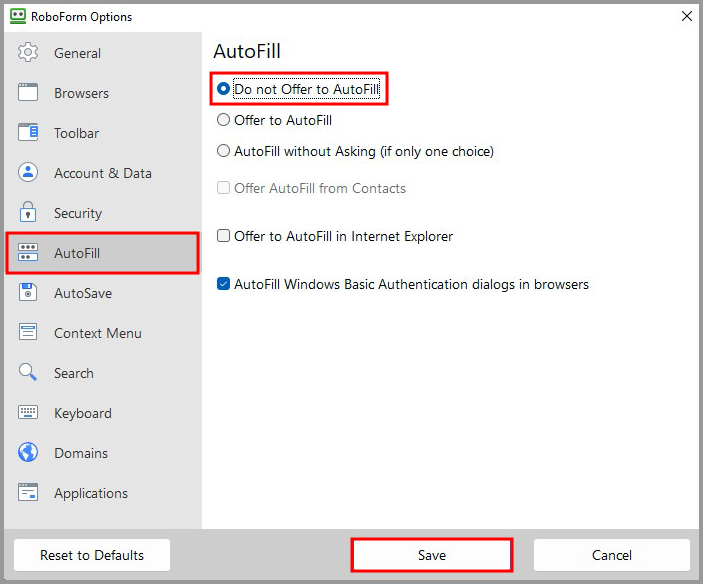Click the Account & Data person icon
This screenshot has width=703, height=584.
tap(28, 173)
